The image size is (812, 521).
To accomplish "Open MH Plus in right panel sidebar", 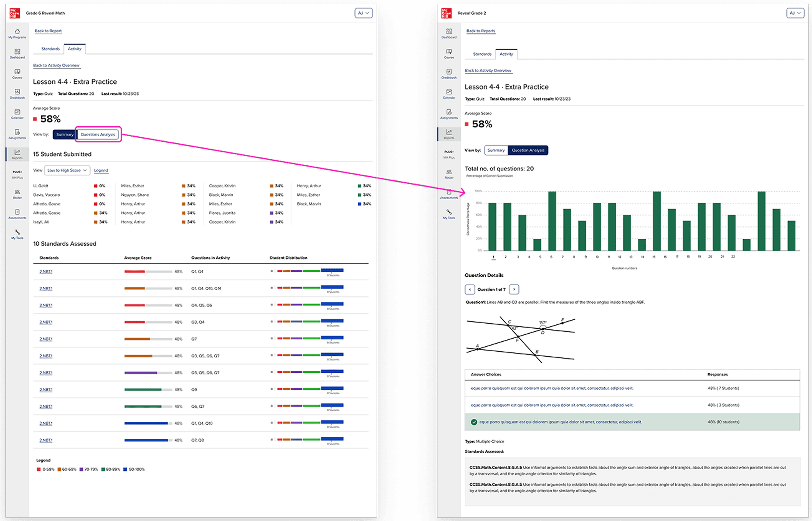I will pos(449,154).
